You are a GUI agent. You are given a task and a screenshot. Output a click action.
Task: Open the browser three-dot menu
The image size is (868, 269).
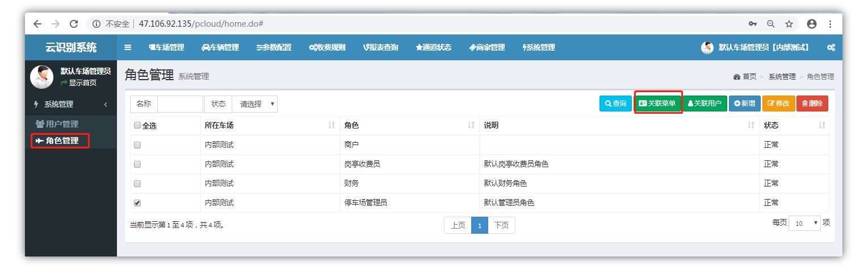830,24
